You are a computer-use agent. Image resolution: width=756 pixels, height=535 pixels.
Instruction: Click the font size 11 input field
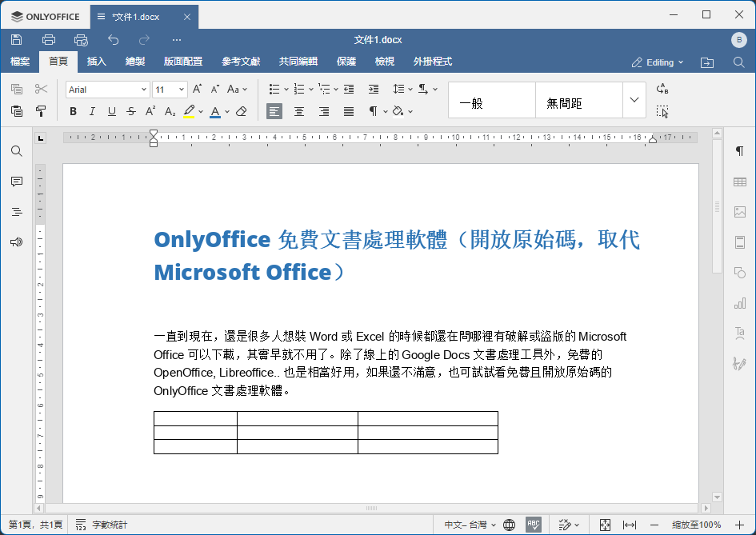(x=164, y=90)
